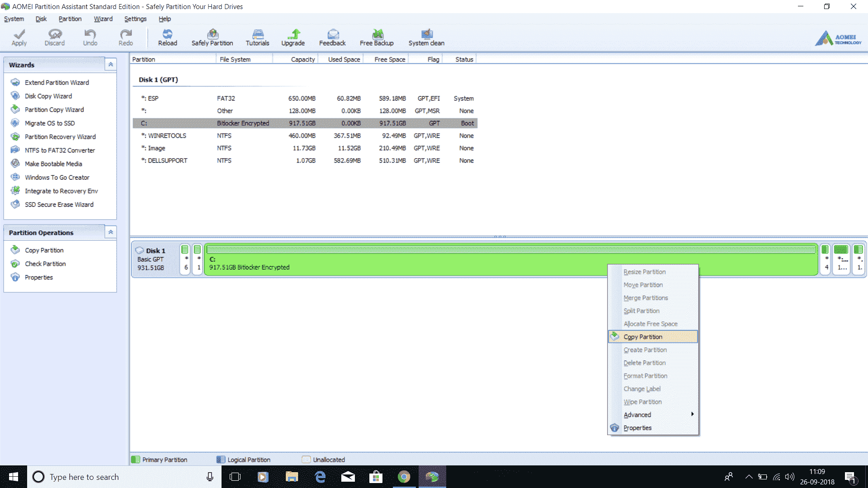Collapse the Partition Operations panel
868x488 pixels.
tap(111, 232)
